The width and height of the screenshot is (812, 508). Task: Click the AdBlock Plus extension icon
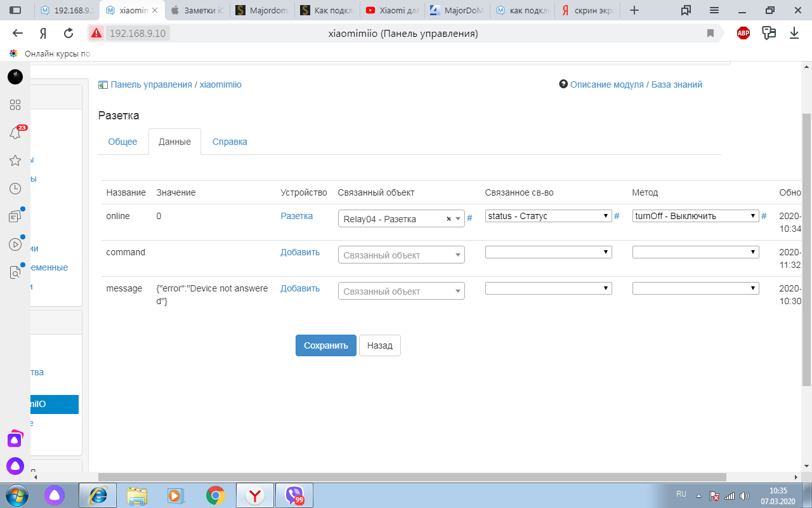click(743, 33)
